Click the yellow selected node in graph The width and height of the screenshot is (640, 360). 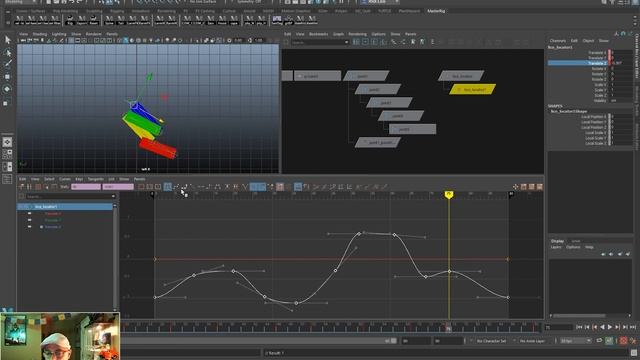[473, 89]
